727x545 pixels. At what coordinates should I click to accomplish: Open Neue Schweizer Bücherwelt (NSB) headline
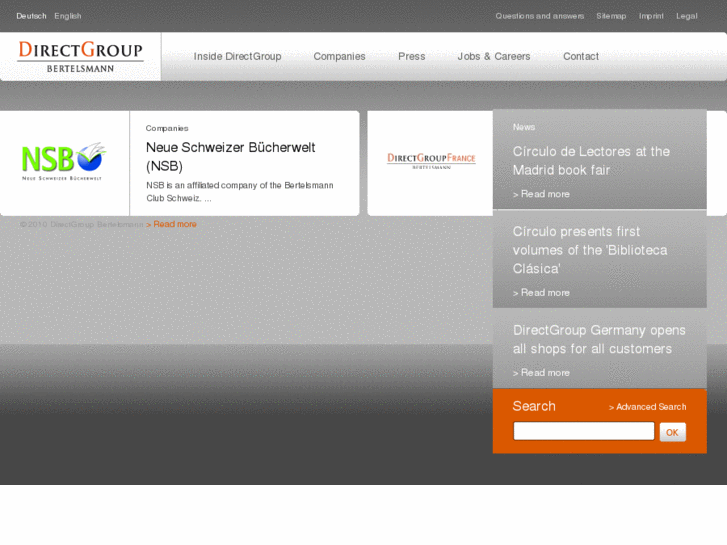(230, 156)
